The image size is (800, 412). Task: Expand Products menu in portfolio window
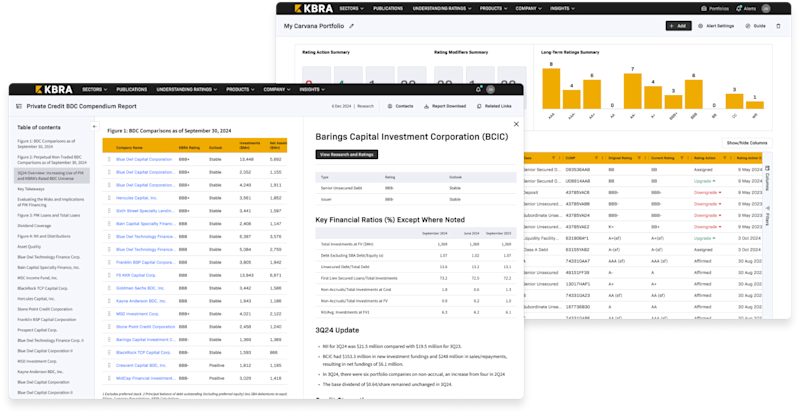(x=496, y=8)
